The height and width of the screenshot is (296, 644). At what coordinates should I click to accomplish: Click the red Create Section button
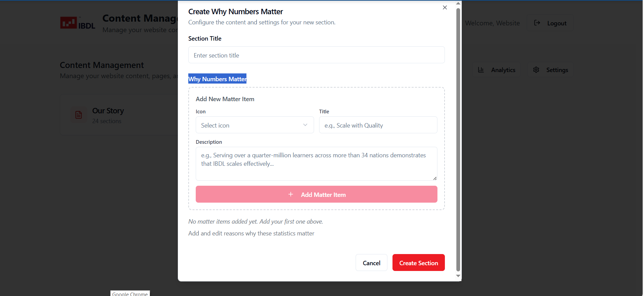point(419,263)
